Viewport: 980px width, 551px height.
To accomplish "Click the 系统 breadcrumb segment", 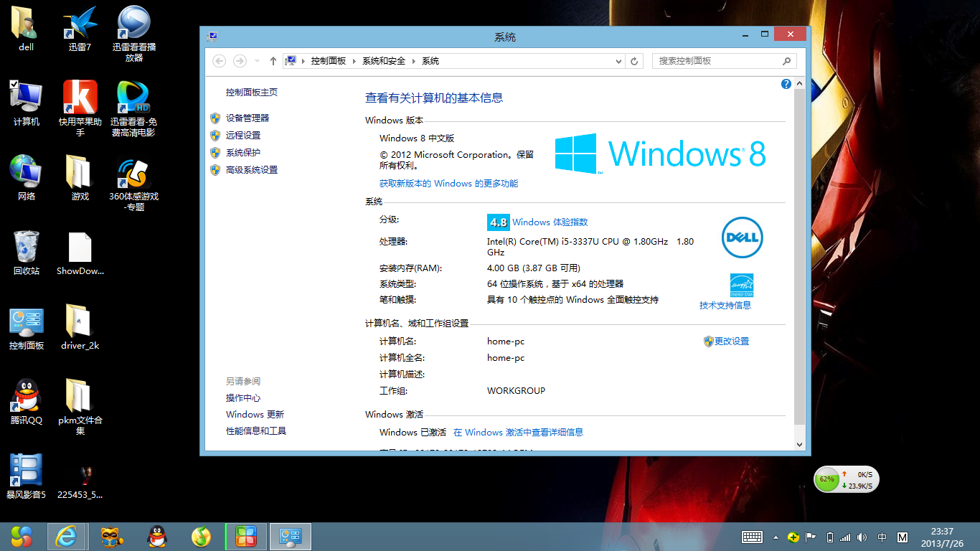I will click(430, 61).
